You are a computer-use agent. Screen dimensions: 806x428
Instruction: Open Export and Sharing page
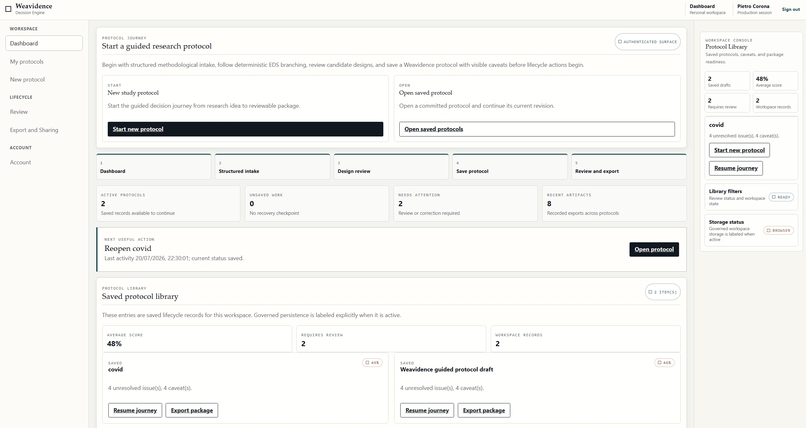point(34,130)
